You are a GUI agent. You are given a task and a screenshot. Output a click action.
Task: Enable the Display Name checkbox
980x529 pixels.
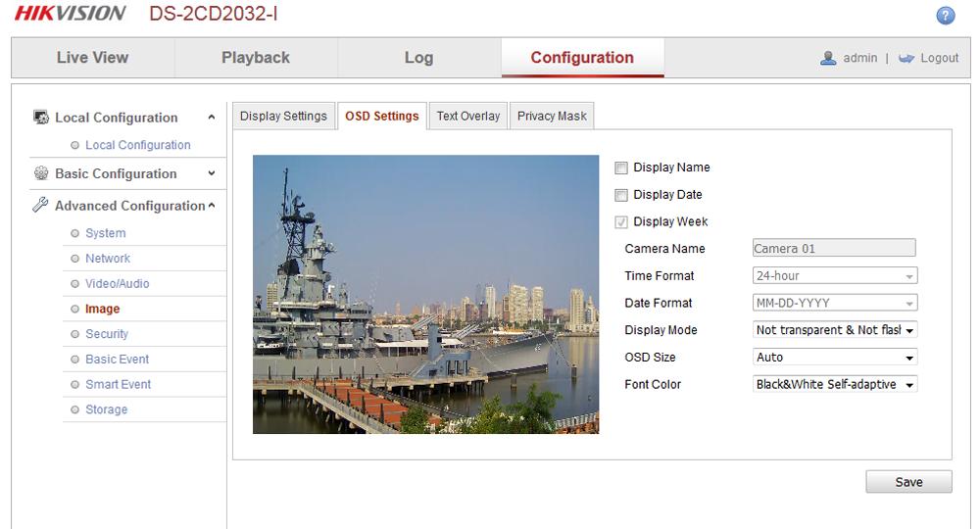pos(621,168)
